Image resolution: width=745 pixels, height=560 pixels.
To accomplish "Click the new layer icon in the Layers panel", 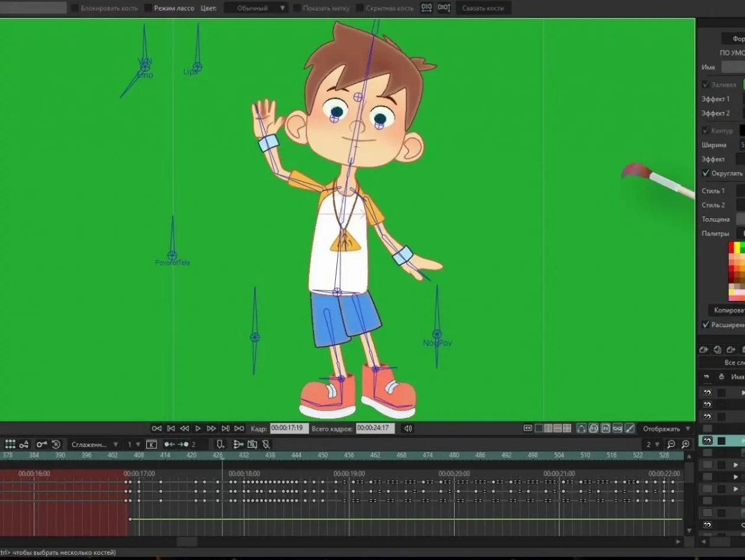I will (704, 349).
